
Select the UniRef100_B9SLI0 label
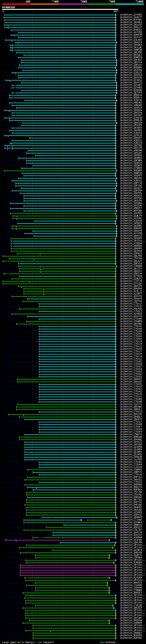[131, 27]
